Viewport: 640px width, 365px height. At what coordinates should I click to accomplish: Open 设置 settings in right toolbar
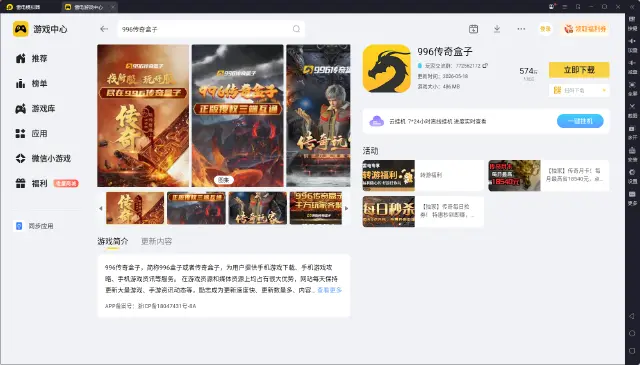[x=632, y=176]
